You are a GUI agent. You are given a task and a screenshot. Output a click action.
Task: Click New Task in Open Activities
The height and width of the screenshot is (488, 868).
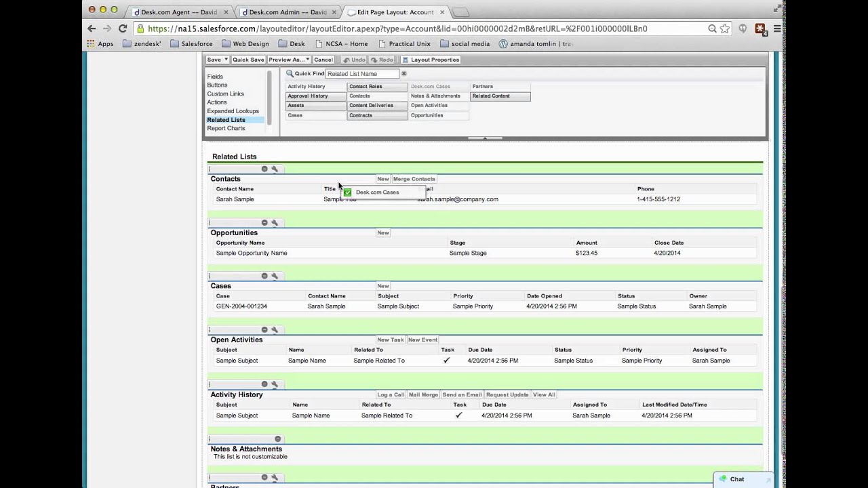[x=391, y=340]
